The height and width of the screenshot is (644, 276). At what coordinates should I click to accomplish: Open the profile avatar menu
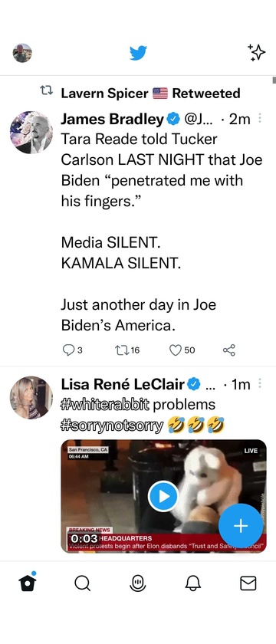pyautogui.click(x=22, y=53)
